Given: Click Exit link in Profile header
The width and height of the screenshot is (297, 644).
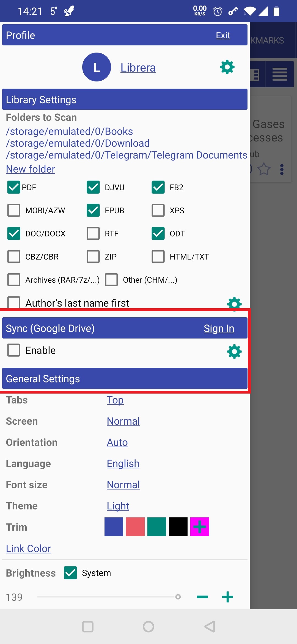Looking at the screenshot, I should (x=223, y=35).
